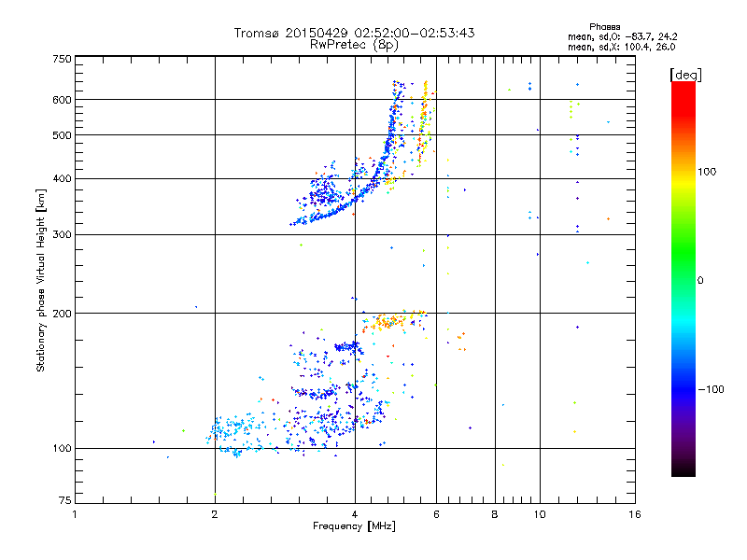Click the plot title 'Tromsø 20150429 02:52:00-02:53:43'
The width and height of the screenshot is (747, 560).
point(354,33)
